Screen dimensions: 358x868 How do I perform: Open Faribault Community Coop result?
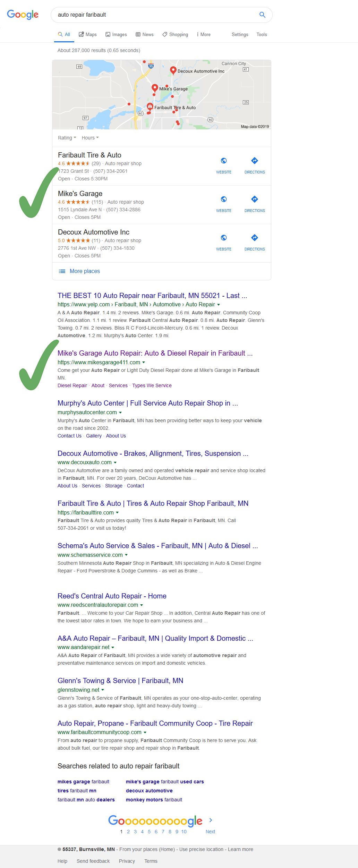tap(155, 723)
